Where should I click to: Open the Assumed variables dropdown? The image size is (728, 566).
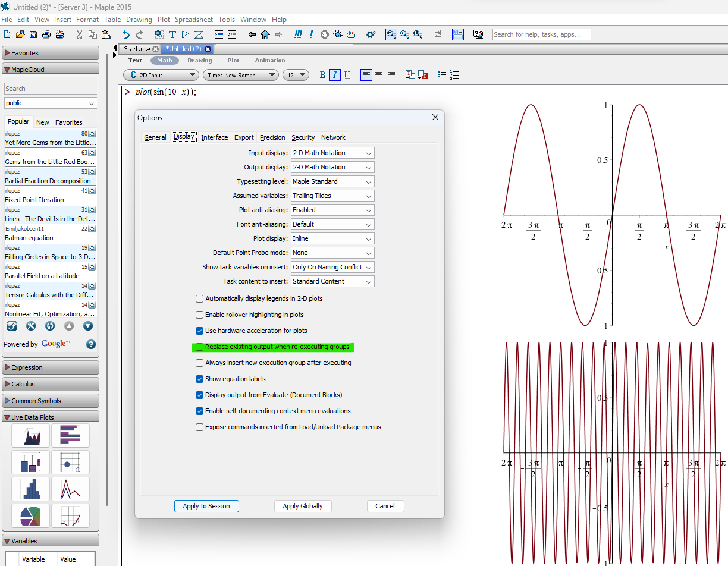[x=332, y=196]
